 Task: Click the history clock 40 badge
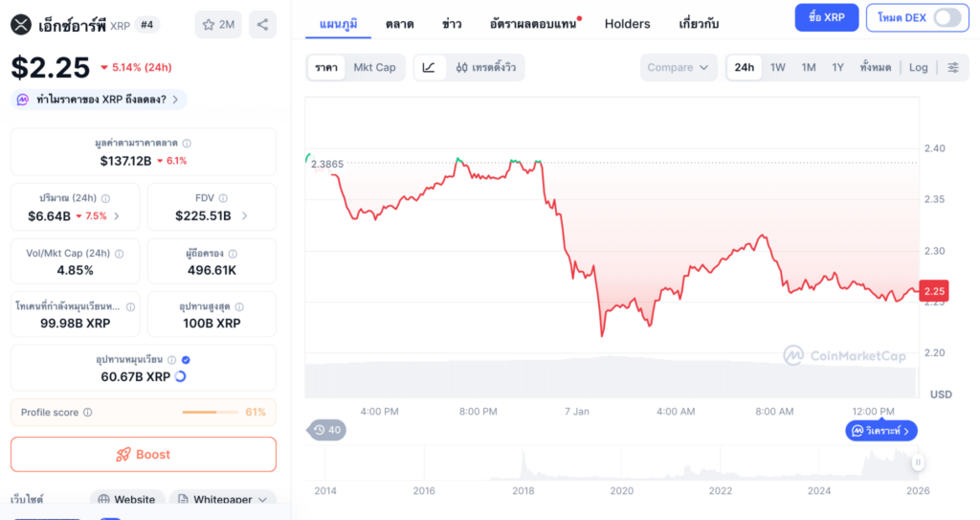pos(327,430)
